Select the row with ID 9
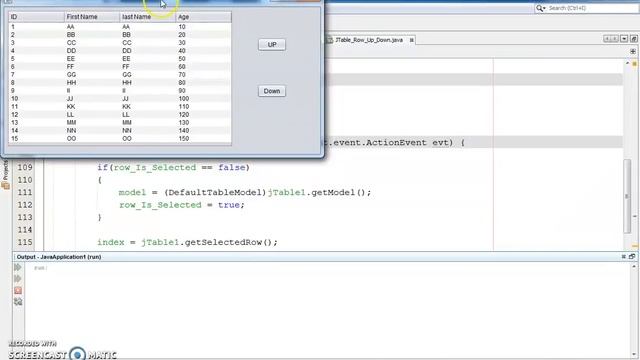This screenshot has height=360, width=640. (120, 91)
